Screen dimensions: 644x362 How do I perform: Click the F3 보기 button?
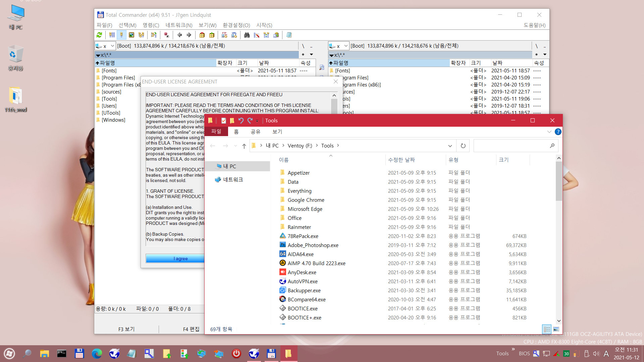(x=126, y=329)
